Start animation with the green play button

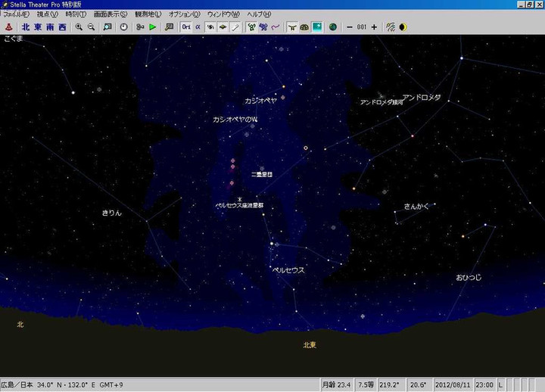click(152, 27)
